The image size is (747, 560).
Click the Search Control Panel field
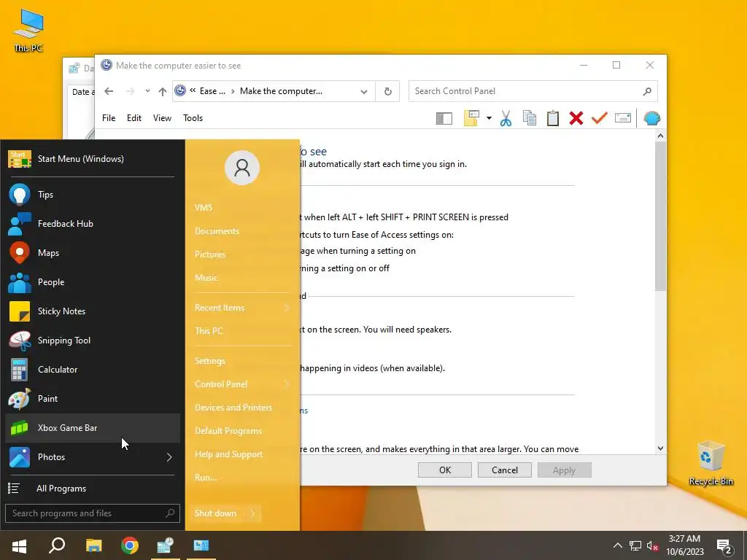(x=533, y=91)
